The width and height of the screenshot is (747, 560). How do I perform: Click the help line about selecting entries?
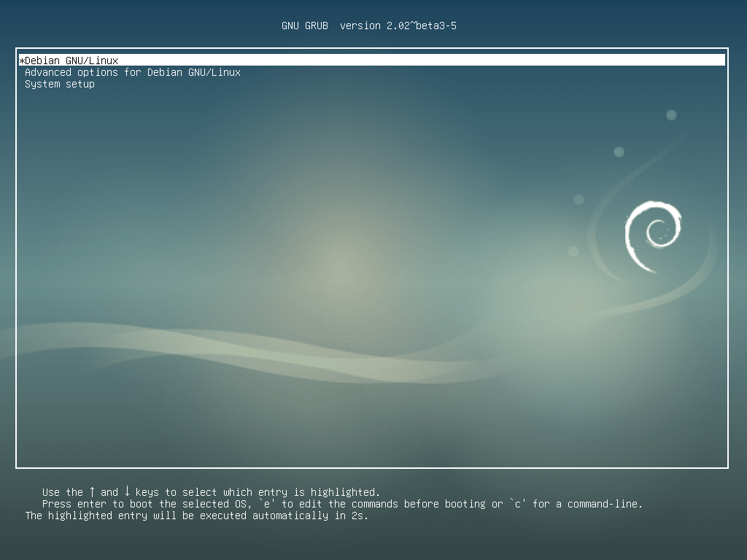(212, 491)
